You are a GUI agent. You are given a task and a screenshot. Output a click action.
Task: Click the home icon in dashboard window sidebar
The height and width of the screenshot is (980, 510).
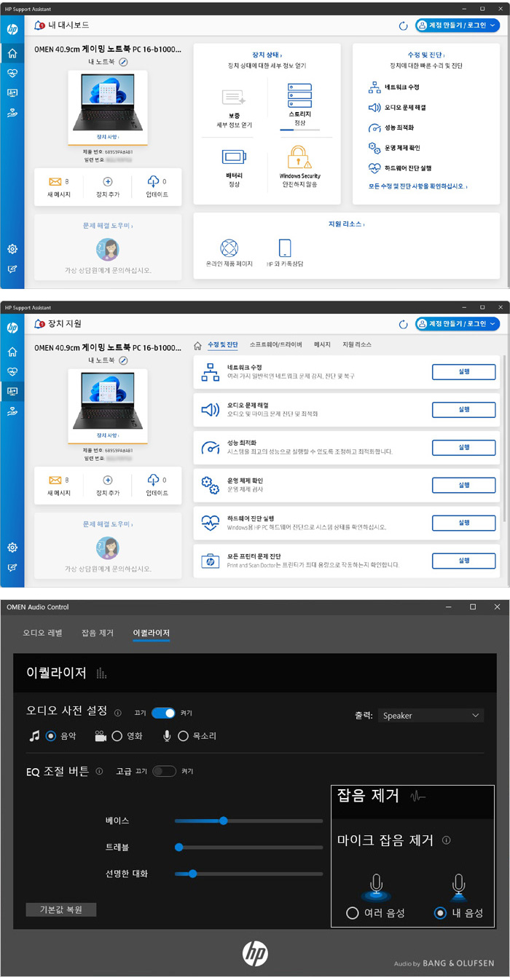click(x=12, y=53)
